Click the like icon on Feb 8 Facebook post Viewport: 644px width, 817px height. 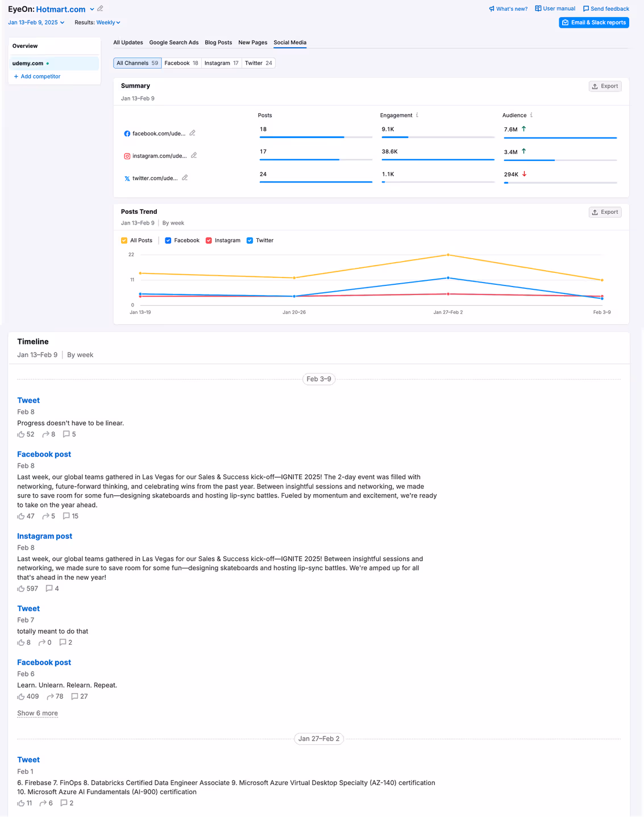(x=21, y=516)
